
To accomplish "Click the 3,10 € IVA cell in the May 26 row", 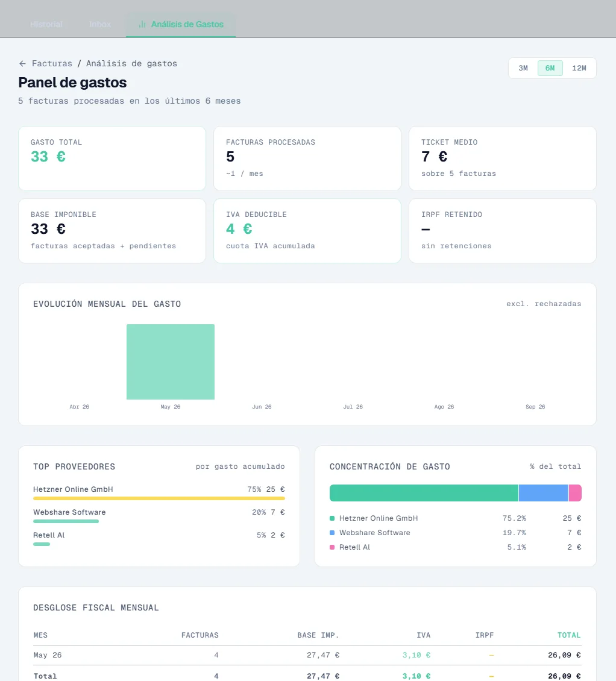I will tap(416, 655).
